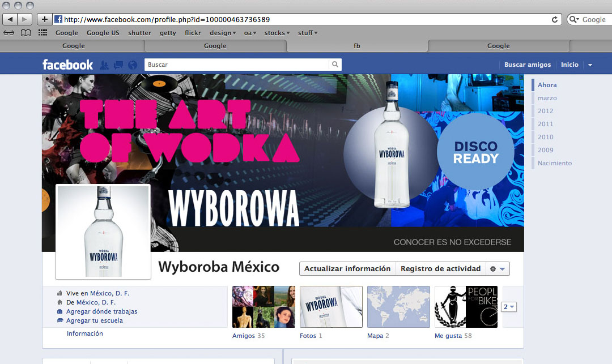612x364 pixels.
Task: Expand the stuff bookmarks folder
Action: [308, 33]
